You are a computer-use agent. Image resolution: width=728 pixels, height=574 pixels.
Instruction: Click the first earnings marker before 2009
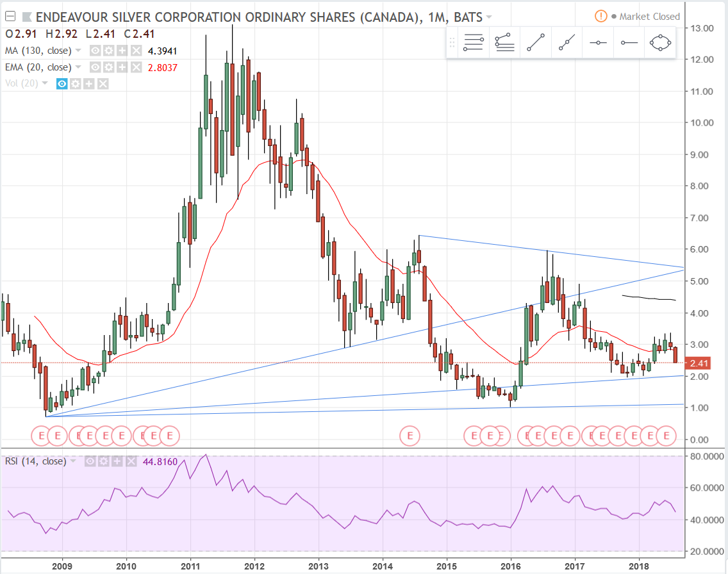click(x=41, y=436)
